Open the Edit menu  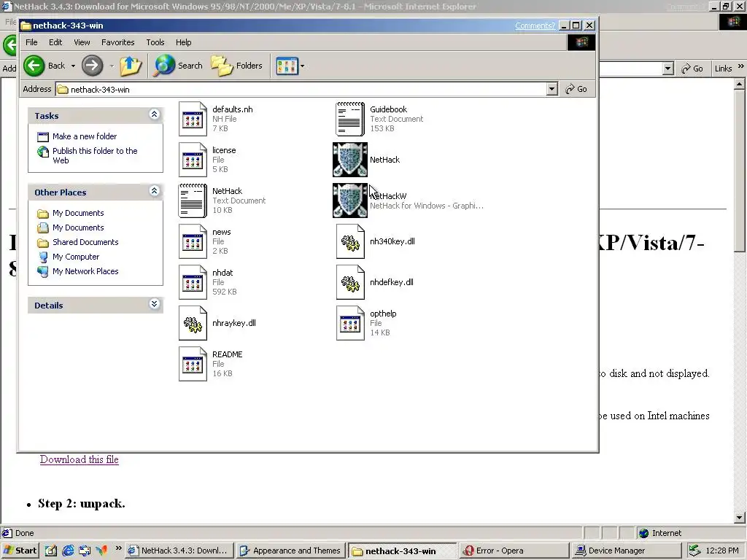tap(55, 42)
